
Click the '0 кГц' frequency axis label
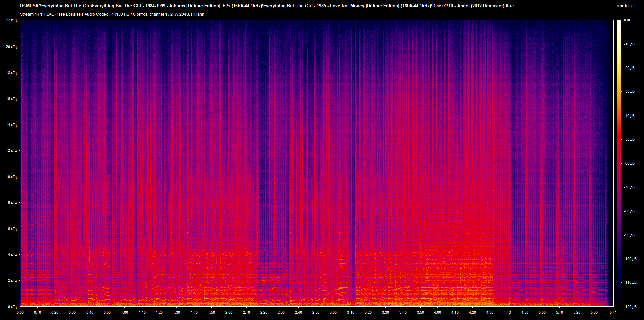point(12,307)
